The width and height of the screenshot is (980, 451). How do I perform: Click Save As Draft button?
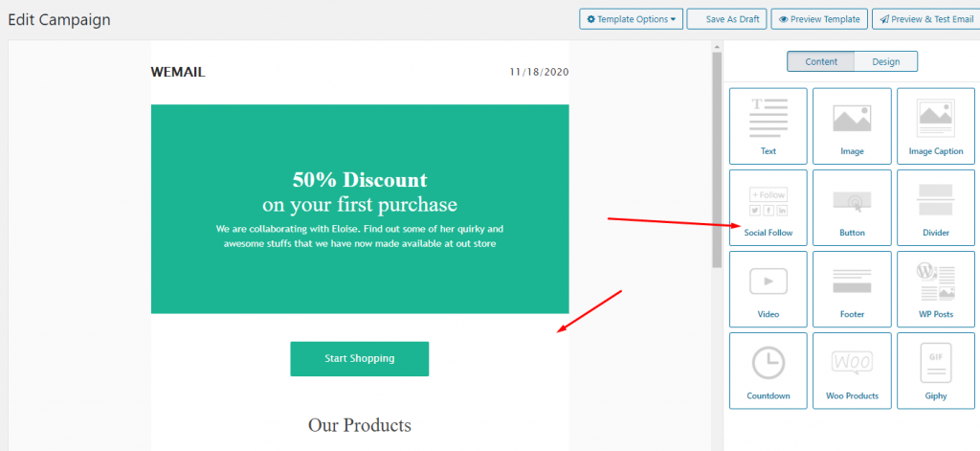pyautogui.click(x=725, y=19)
